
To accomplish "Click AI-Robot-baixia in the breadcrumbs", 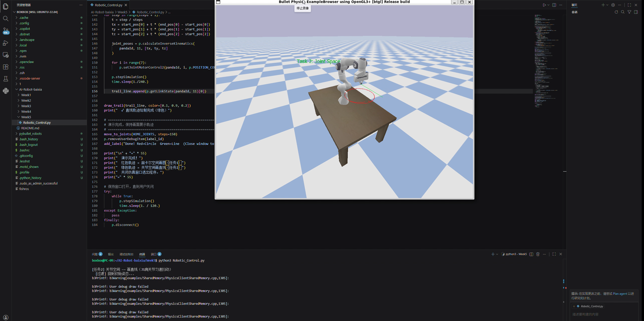I will coord(102,12).
